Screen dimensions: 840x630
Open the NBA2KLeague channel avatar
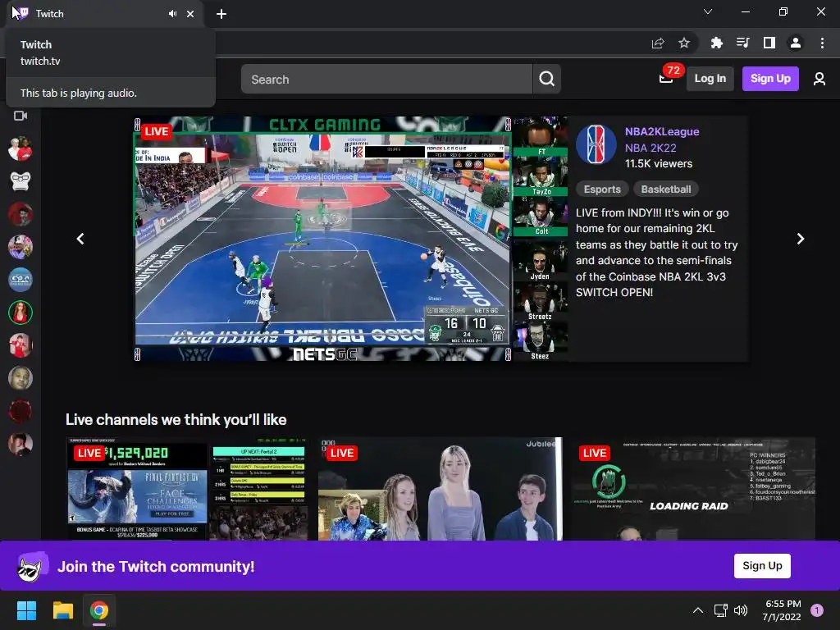596,144
